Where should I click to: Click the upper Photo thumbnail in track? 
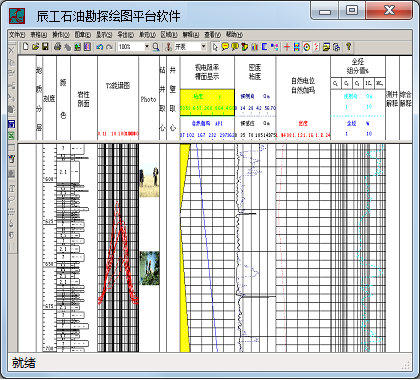point(149,180)
